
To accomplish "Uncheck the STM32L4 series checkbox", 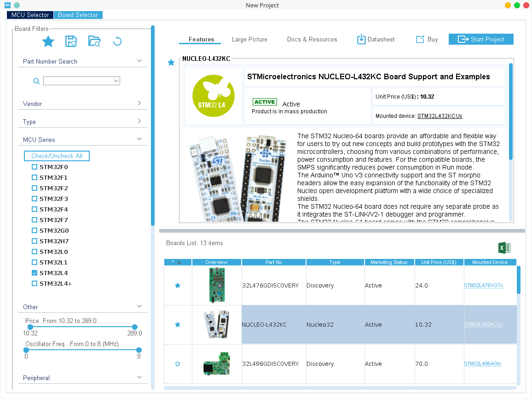I will tap(35, 273).
